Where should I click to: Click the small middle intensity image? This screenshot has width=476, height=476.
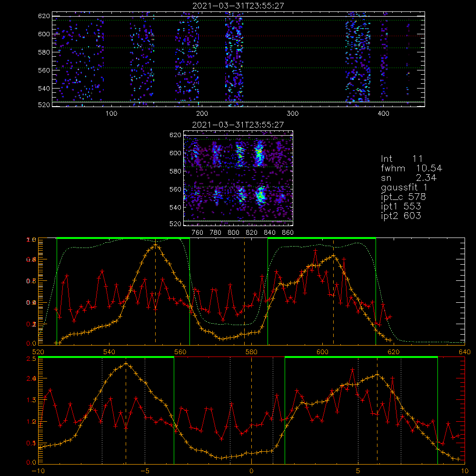[x=238, y=178]
